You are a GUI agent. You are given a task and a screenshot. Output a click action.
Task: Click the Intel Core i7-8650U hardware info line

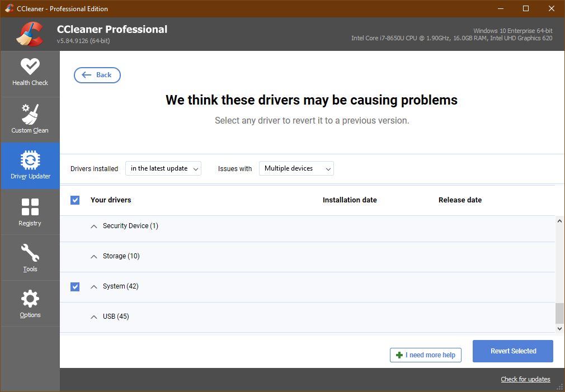coord(452,38)
